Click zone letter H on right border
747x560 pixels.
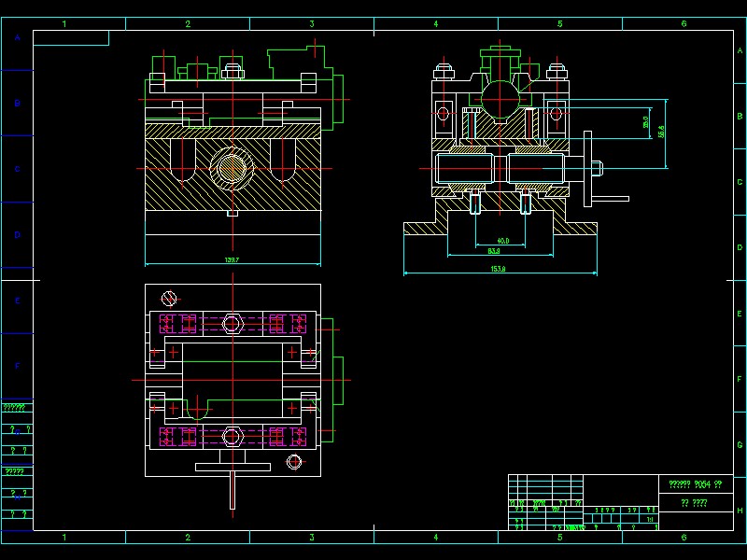tap(740, 511)
